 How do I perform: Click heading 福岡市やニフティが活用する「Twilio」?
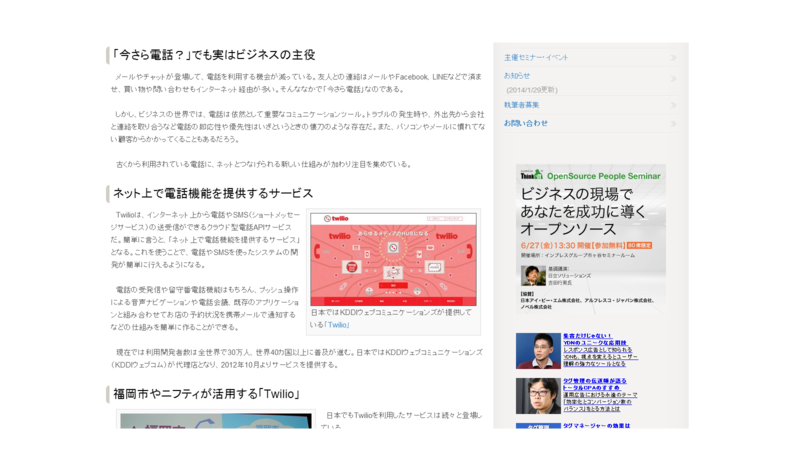click(206, 394)
